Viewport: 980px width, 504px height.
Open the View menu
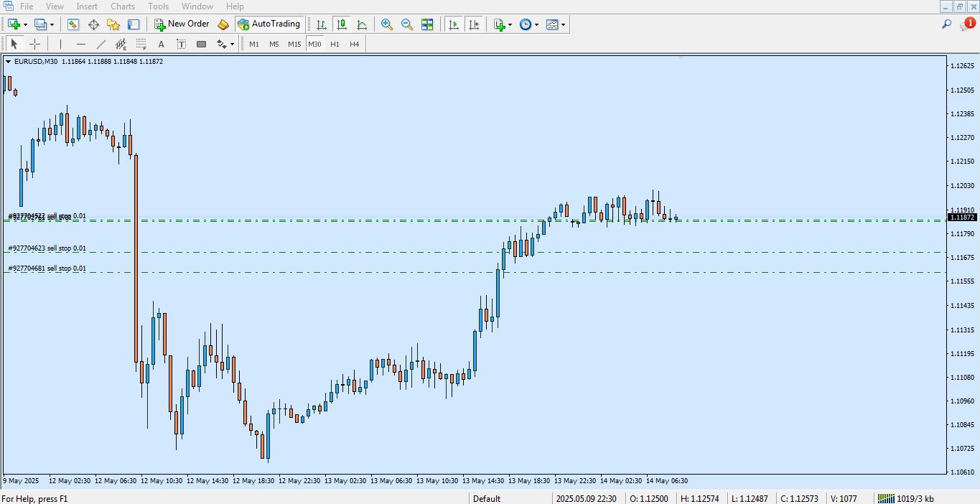(x=55, y=6)
